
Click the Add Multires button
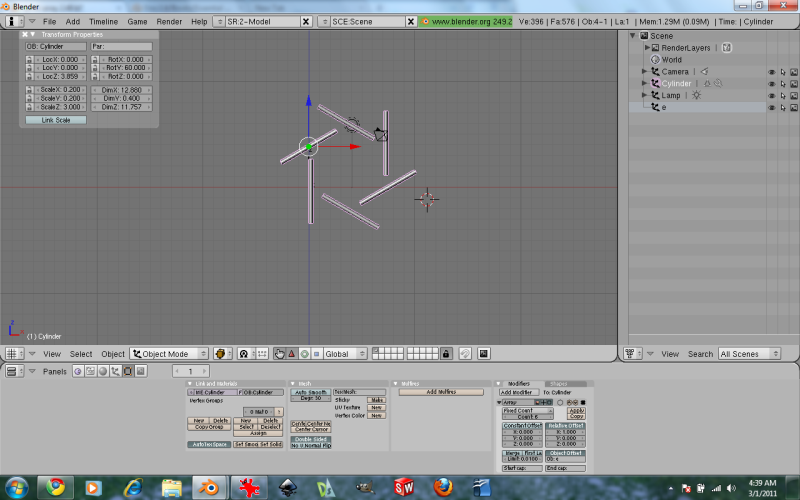tap(441, 392)
